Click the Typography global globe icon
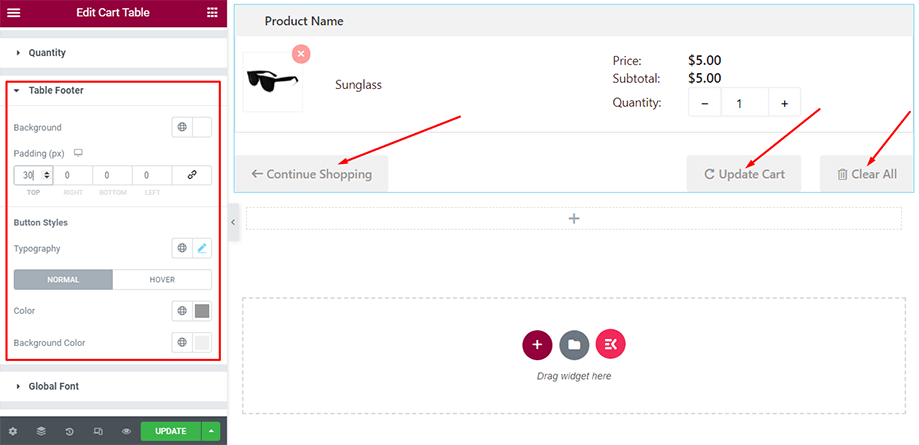This screenshot has height=445, width=919. [182, 248]
